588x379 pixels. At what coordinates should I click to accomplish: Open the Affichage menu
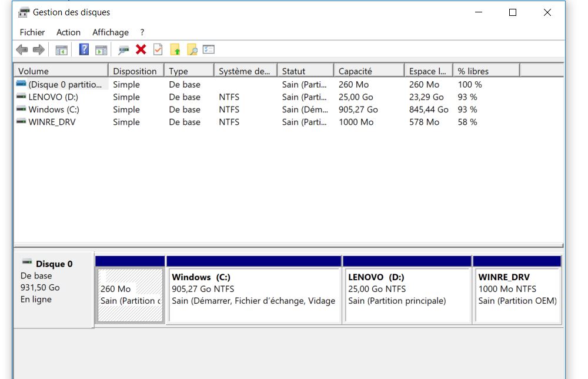tap(111, 32)
